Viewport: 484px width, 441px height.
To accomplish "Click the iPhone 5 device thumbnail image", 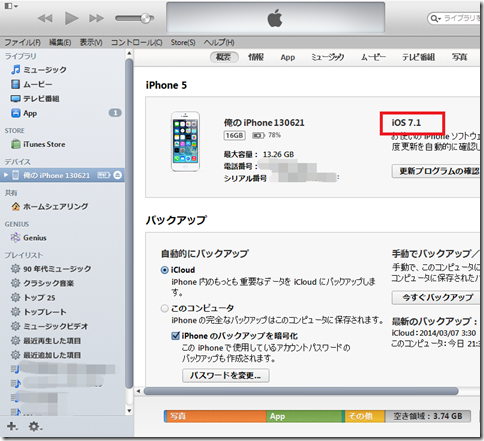I will tap(185, 141).
